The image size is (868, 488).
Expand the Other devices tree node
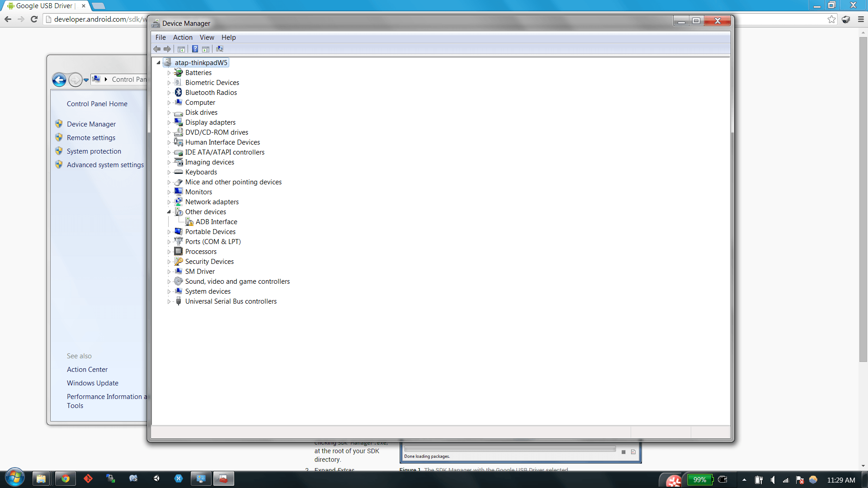(x=169, y=211)
